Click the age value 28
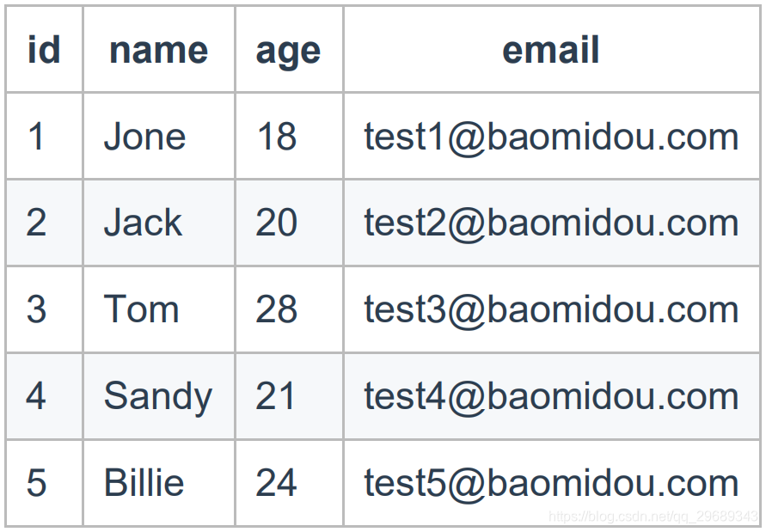 (x=276, y=309)
